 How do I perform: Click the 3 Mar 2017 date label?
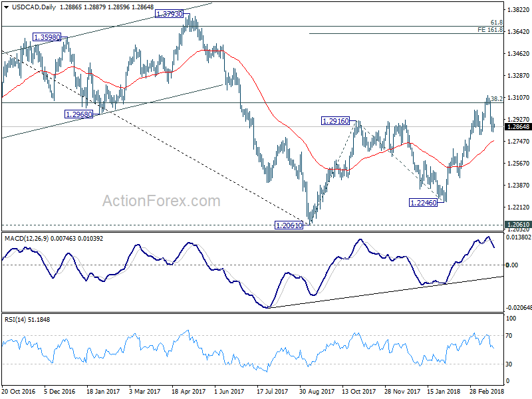(145, 391)
